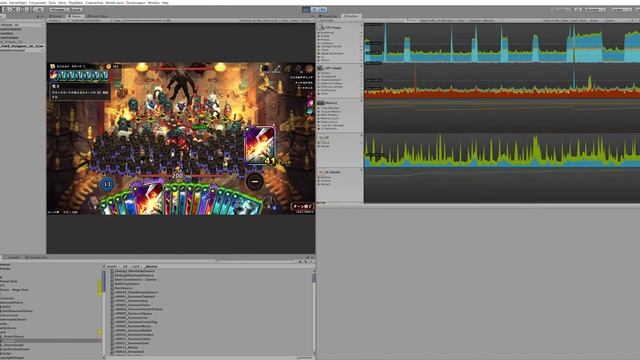Switch to the Game tab

(75, 16)
